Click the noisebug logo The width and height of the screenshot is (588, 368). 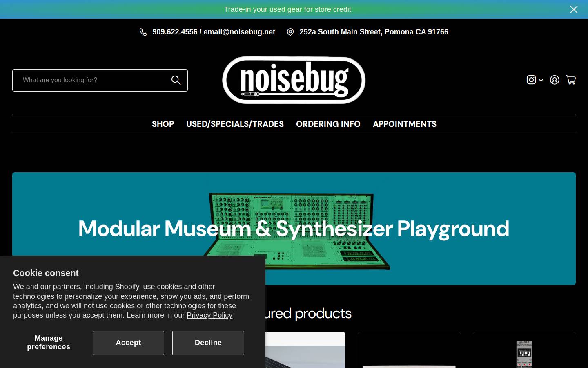pyautogui.click(x=294, y=80)
